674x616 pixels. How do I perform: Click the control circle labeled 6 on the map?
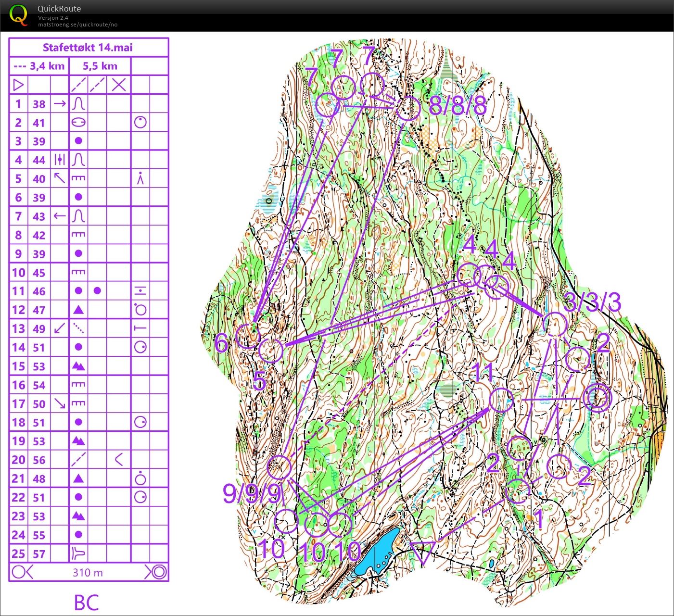click(249, 336)
